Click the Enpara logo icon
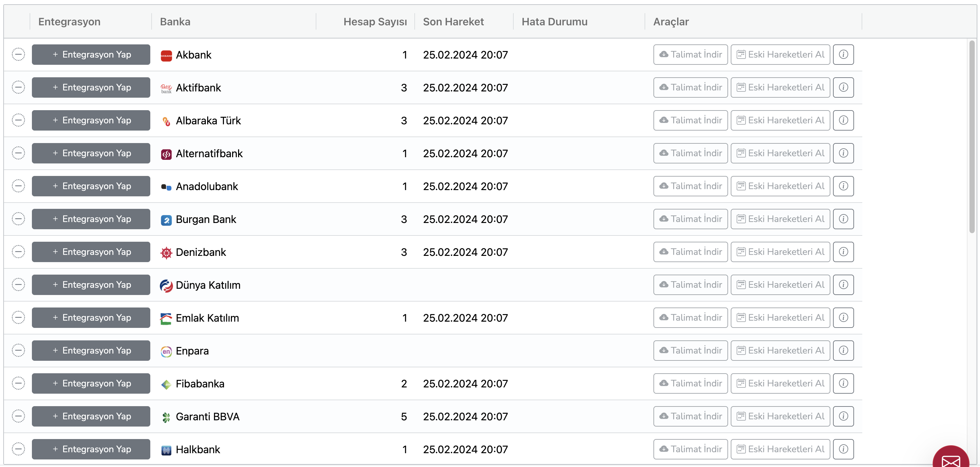The height and width of the screenshot is (467, 980). pos(167,351)
